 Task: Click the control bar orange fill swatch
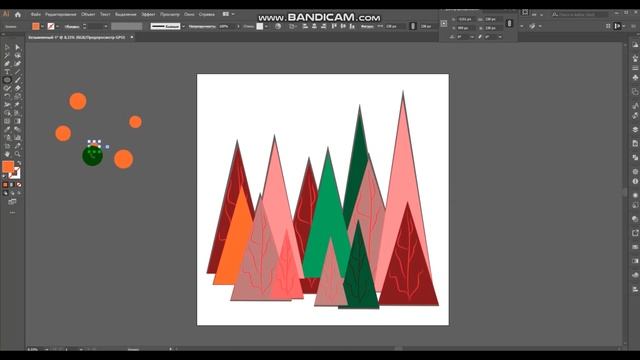click(36, 26)
